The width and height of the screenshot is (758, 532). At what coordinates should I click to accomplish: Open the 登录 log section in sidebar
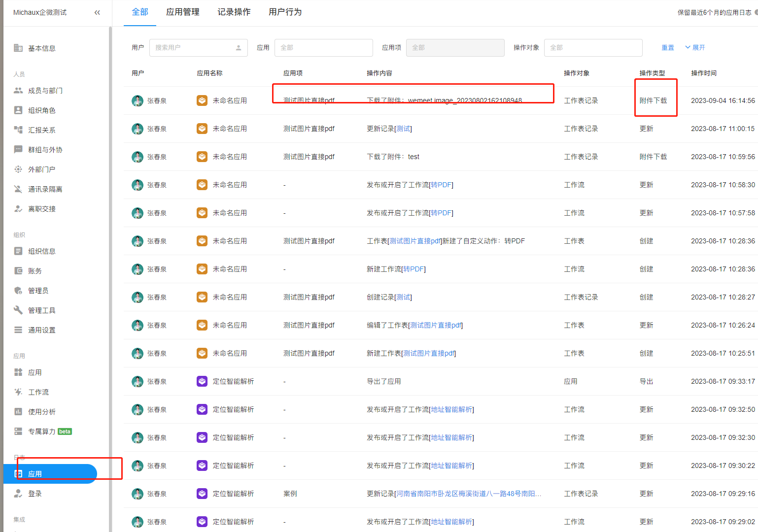pos(34,494)
